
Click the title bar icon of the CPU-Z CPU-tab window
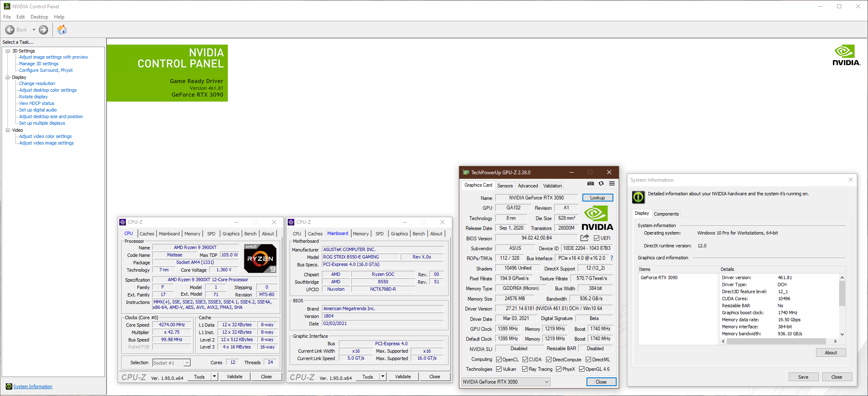click(123, 222)
